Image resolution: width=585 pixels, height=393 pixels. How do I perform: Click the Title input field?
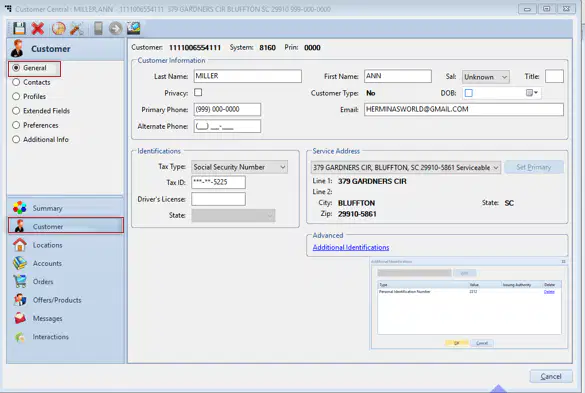[x=554, y=76]
